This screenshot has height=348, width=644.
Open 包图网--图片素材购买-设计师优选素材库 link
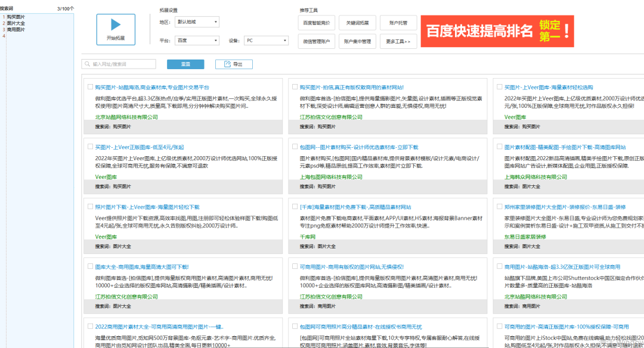pos(359,147)
